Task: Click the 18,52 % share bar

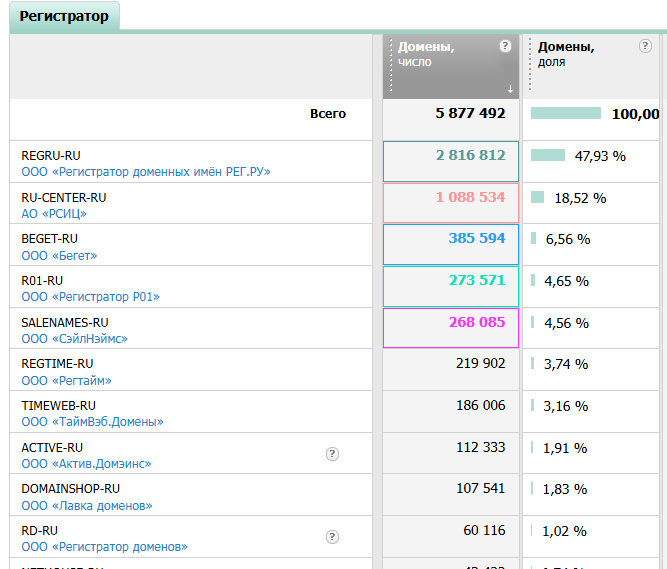Action: click(537, 197)
